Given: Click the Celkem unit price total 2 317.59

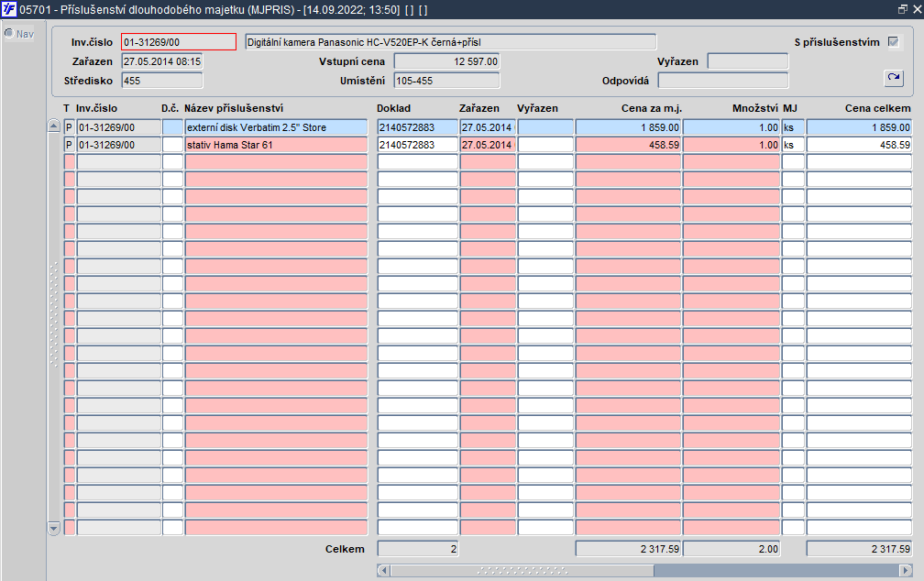Looking at the screenshot, I should coord(628,549).
